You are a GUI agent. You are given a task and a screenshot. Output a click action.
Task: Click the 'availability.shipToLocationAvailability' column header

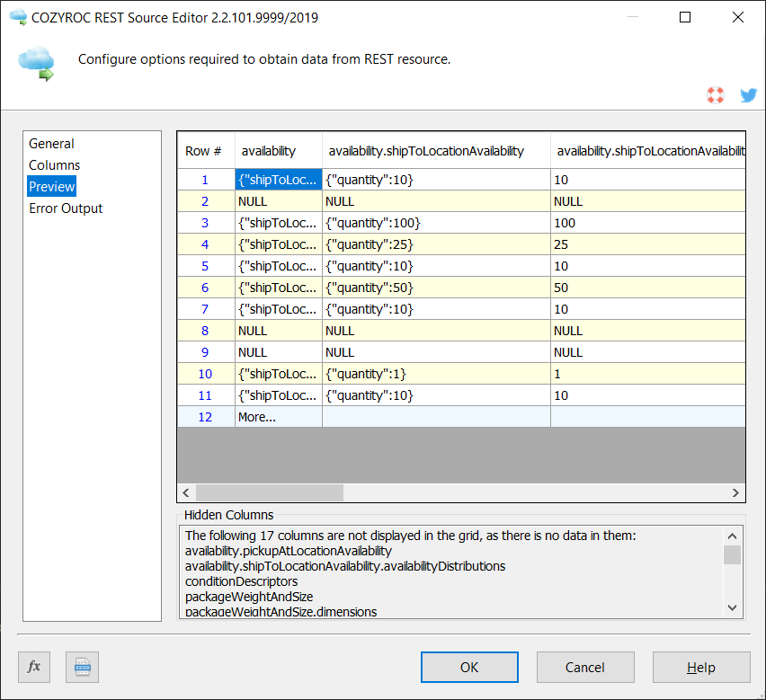tap(436, 151)
